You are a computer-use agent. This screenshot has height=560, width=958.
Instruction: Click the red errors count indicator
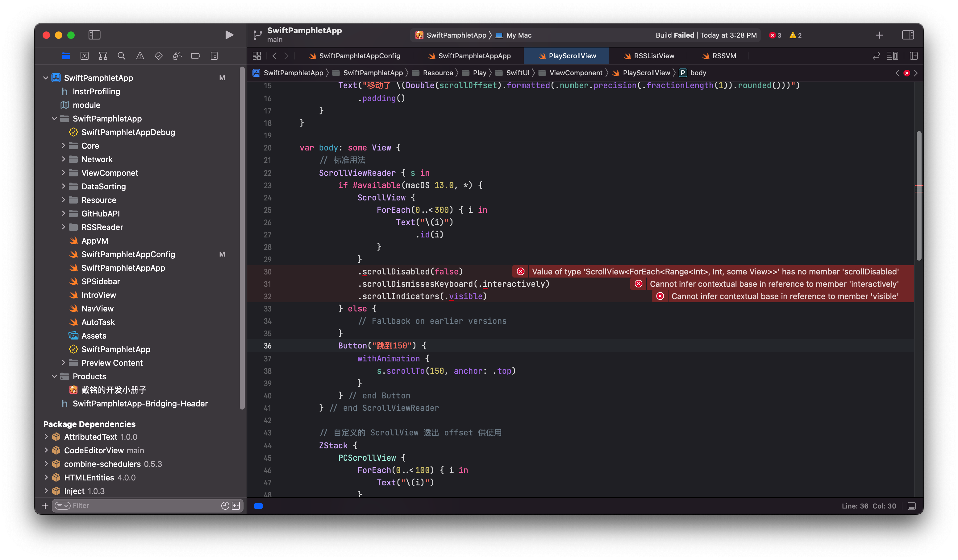click(x=775, y=35)
